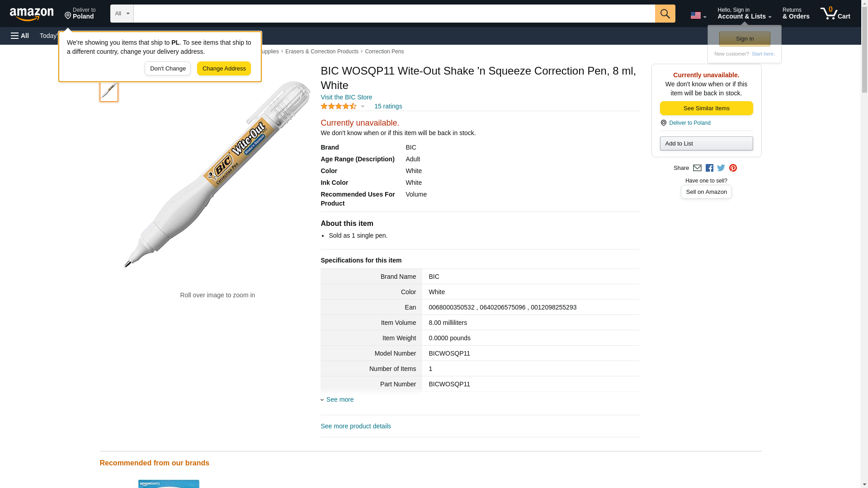Open the search category All dropdown
The image size is (868, 488).
(x=122, y=14)
